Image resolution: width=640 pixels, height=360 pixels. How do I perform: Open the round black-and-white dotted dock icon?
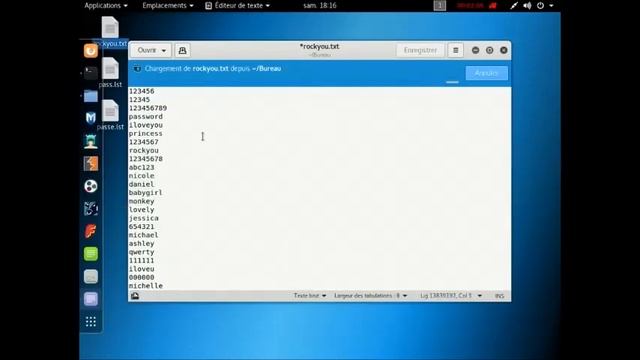[91, 186]
